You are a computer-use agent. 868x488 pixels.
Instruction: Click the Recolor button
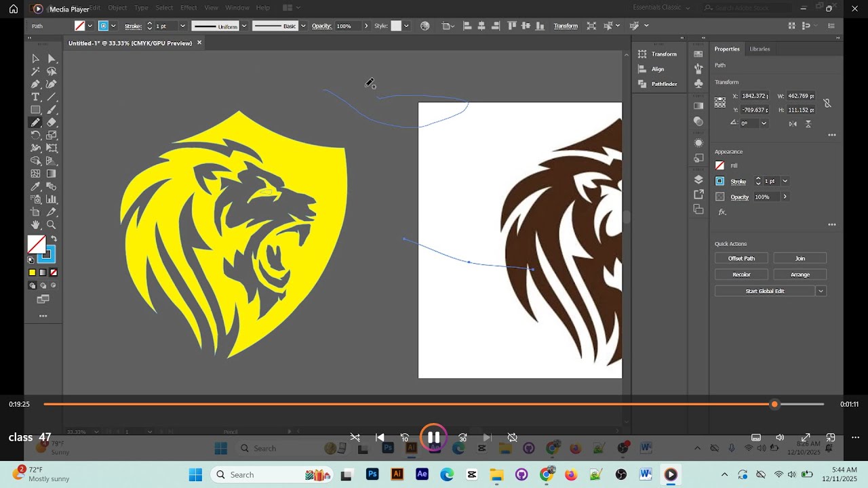click(x=741, y=274)
